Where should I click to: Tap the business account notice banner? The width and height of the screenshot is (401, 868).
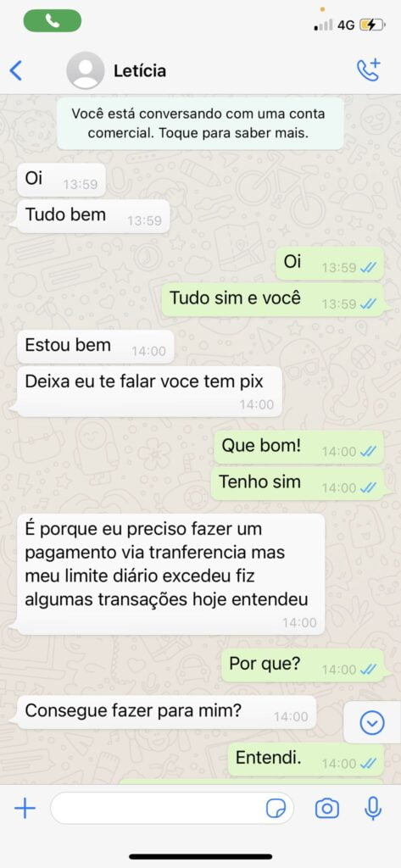[200, 124]
